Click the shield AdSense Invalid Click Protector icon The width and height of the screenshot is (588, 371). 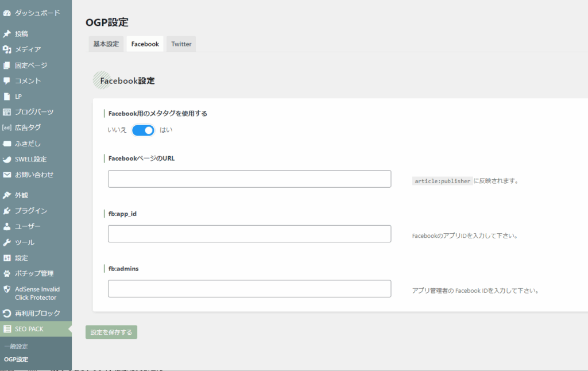7,289
